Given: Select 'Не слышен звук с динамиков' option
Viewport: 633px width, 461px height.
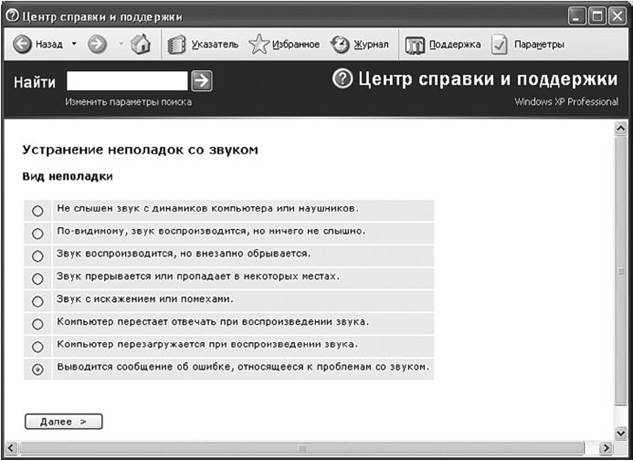Looking at the screenshot, I should pyautogui.click(x=38, y=211).
